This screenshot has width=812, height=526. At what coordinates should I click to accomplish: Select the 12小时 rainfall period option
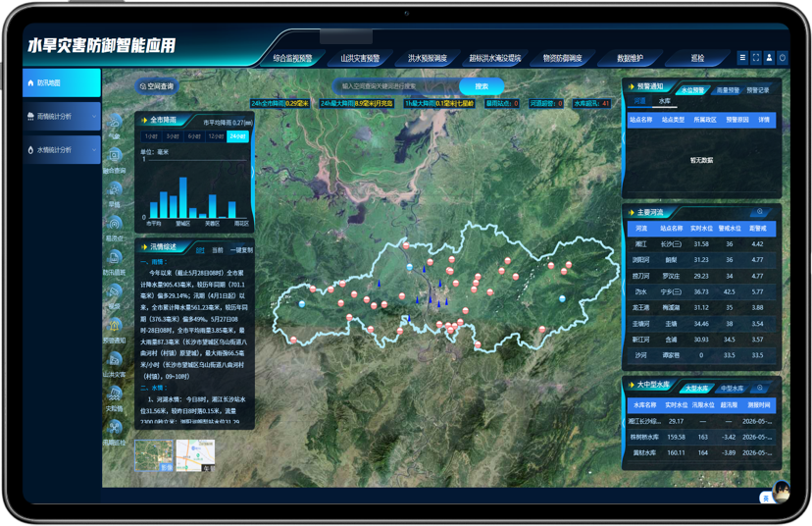point(216,136)
